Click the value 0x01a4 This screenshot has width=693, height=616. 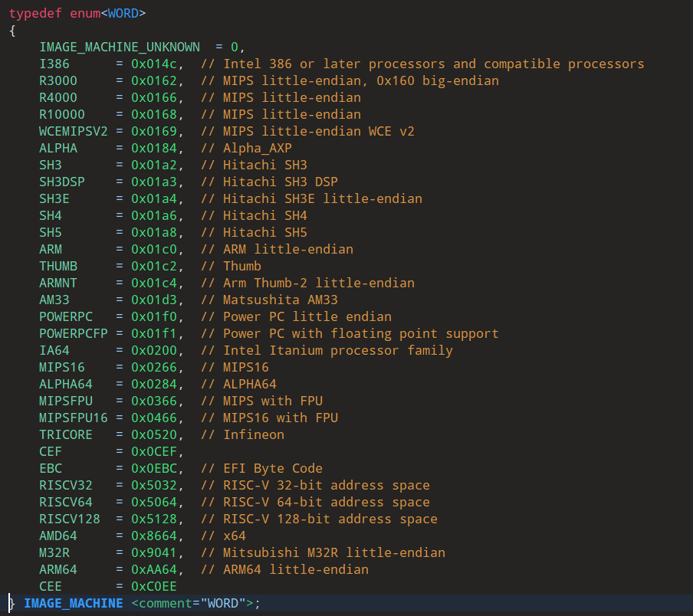coord(154,198)
